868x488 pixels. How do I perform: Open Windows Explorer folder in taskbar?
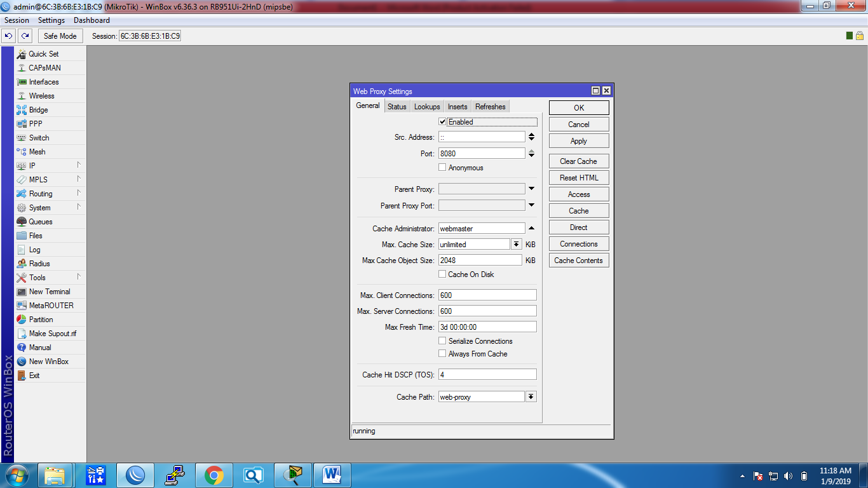(x=55, y=475)
